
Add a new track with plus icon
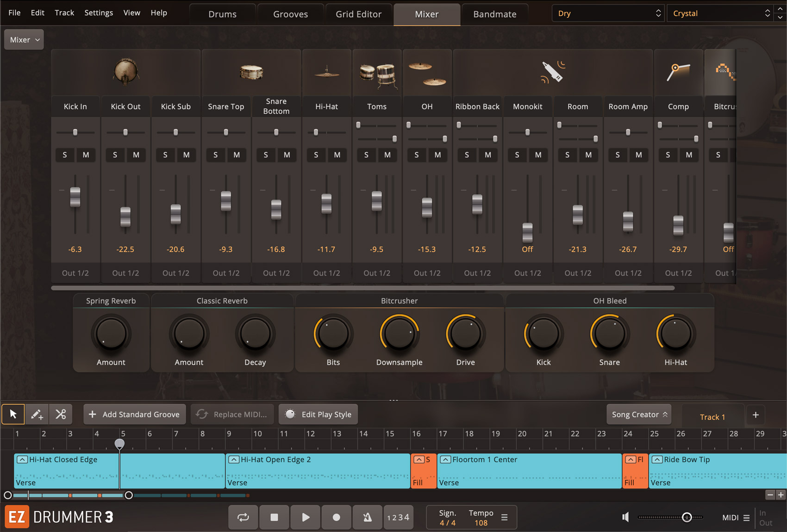[756, 415]
